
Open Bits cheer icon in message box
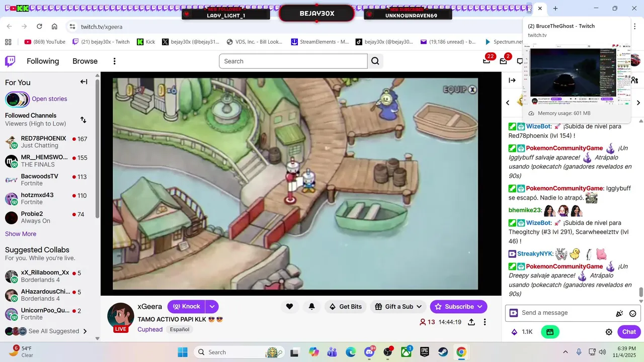619,313
